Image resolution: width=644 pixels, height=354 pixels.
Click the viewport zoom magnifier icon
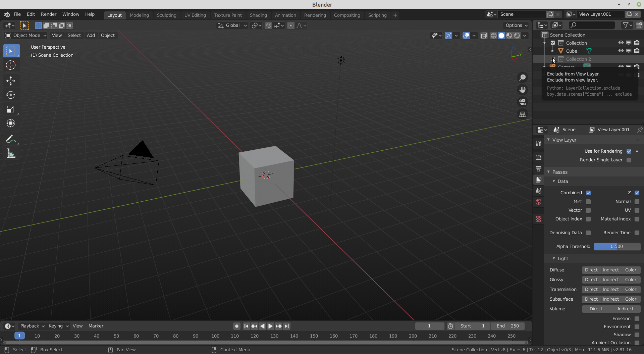coord(523,78)
